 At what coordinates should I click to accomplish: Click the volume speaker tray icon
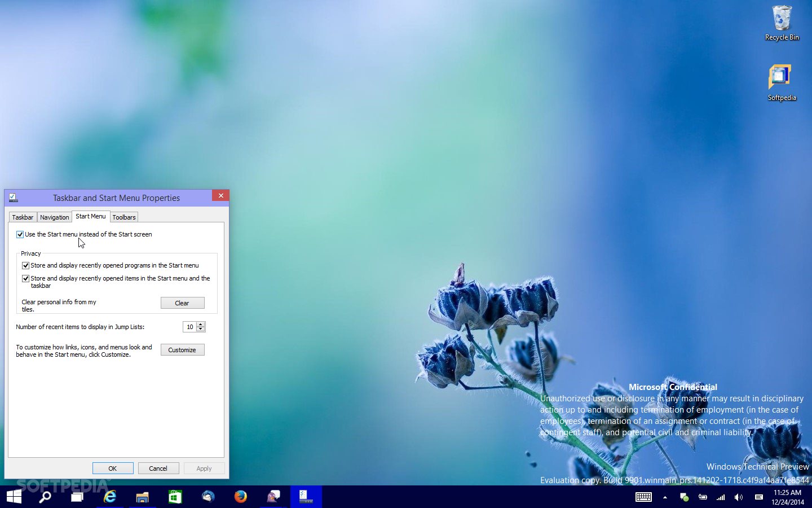click(738, 497)
